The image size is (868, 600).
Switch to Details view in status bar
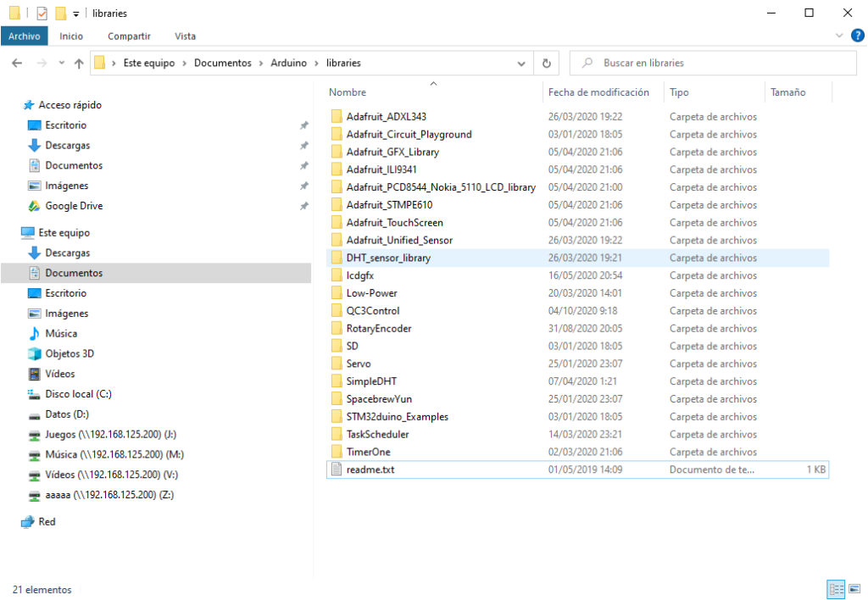coord(835,589)
